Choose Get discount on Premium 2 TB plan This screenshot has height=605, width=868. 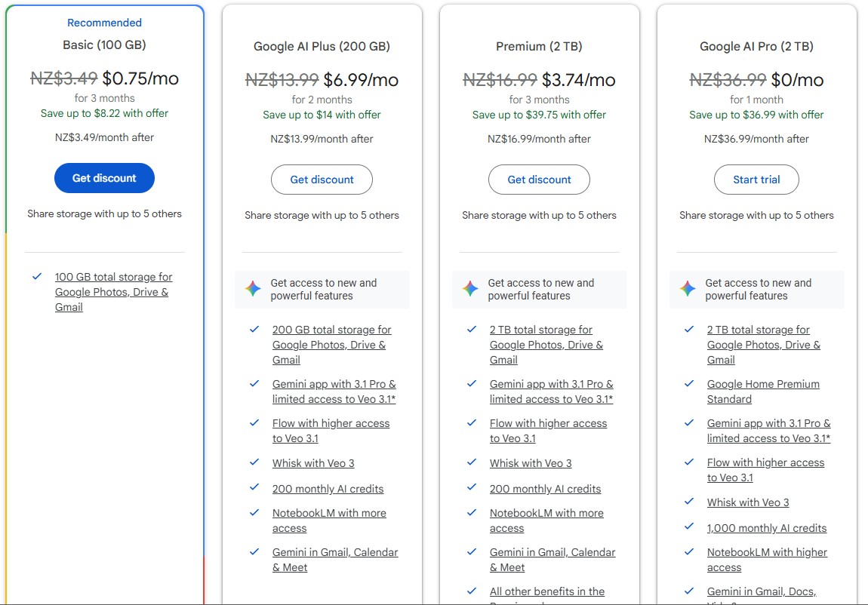[x=539, y=180]
